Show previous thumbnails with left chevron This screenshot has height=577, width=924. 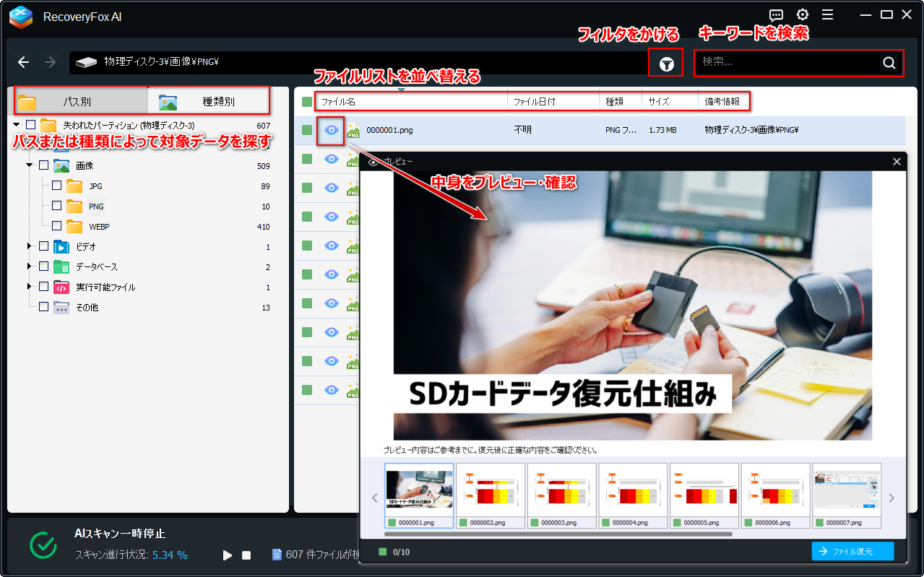pos(374,498)
